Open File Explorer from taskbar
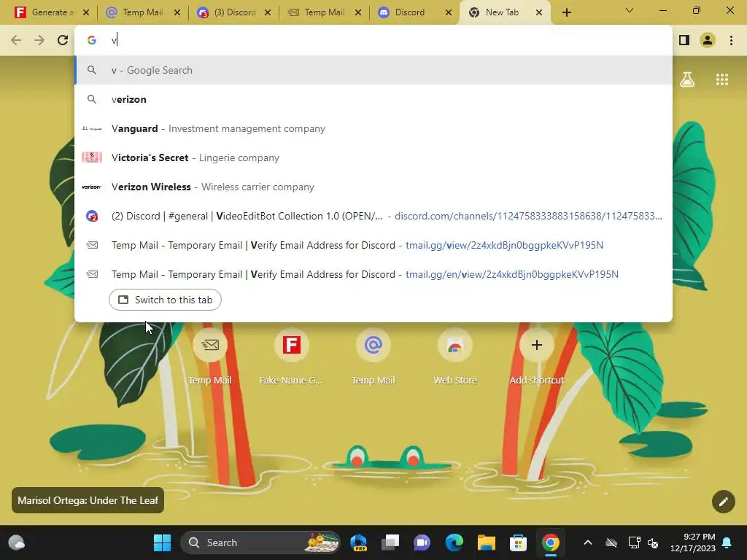The image size is (747, 560). click(487, 542)
